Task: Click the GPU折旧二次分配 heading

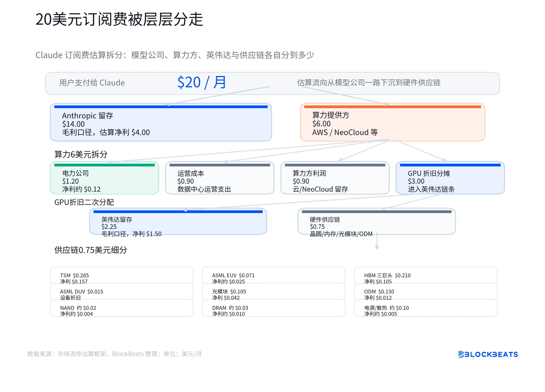Action: click(x=84, y=202)
